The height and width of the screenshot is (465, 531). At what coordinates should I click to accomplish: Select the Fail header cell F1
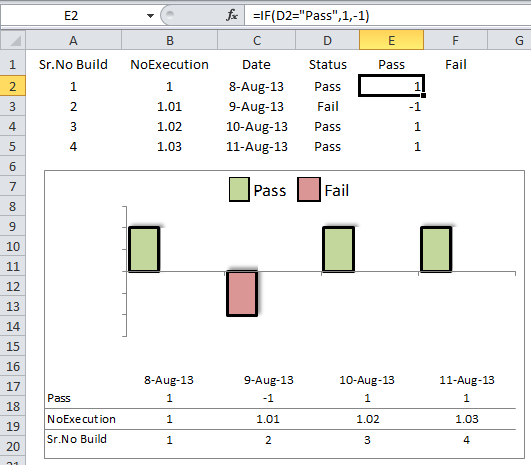coord(455,64)
